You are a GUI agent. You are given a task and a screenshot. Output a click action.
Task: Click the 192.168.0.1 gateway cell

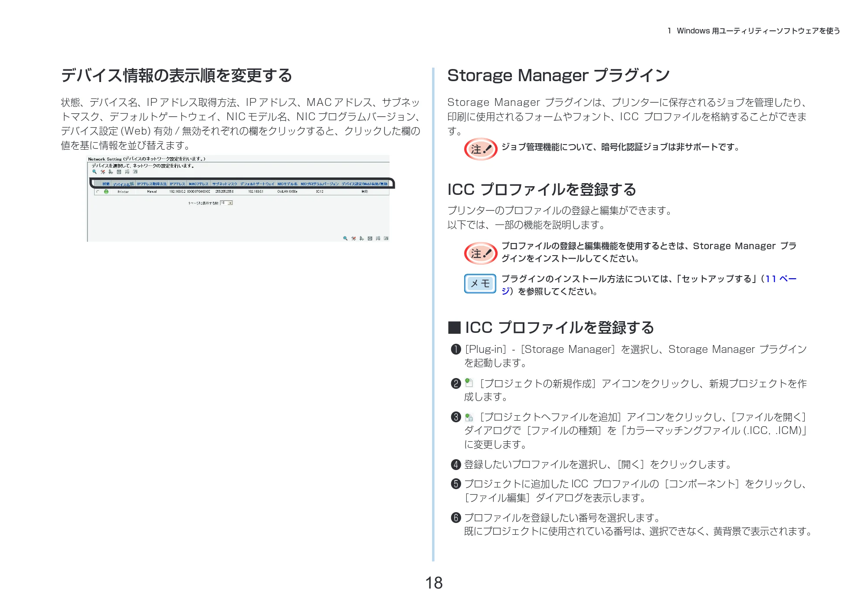(256, 191)
